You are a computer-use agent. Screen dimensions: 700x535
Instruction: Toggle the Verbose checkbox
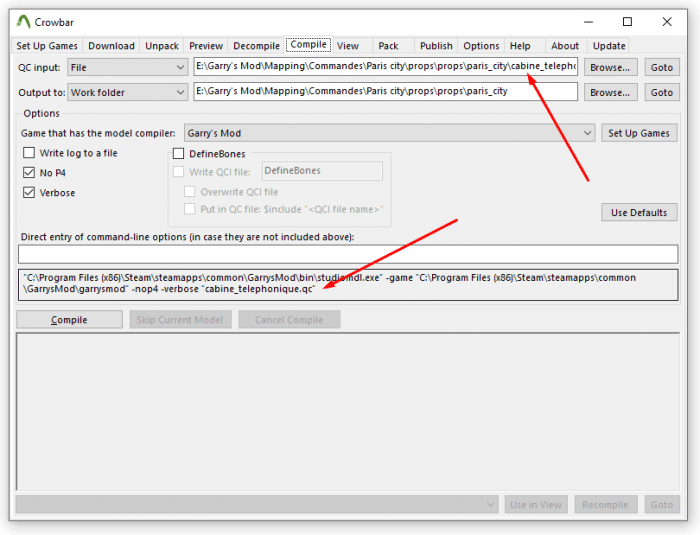pyautogui.click(x=29, y=192)
